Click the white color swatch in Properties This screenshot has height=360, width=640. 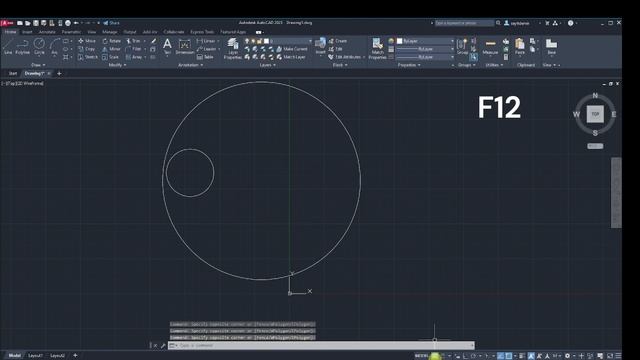[400, 41]
